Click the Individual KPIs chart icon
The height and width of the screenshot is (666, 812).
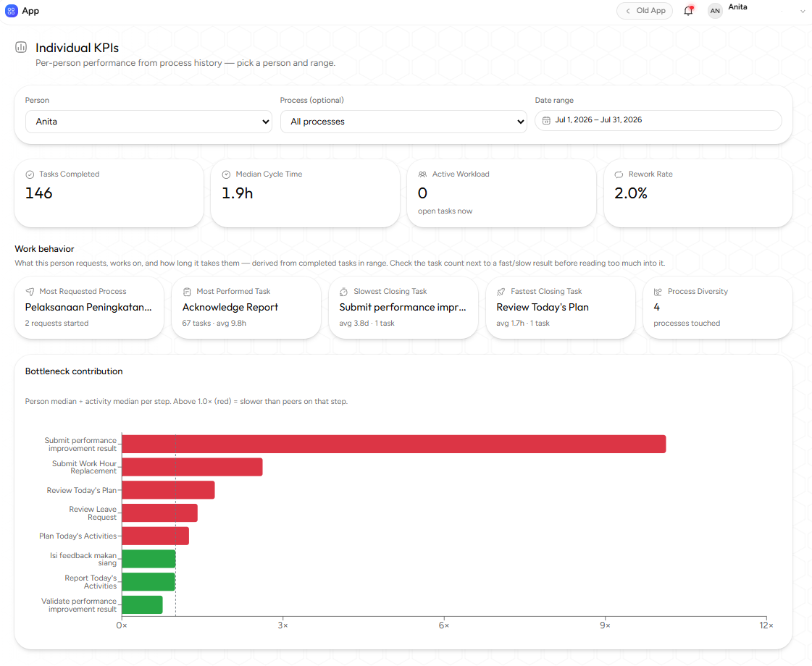tap(21, 48)
